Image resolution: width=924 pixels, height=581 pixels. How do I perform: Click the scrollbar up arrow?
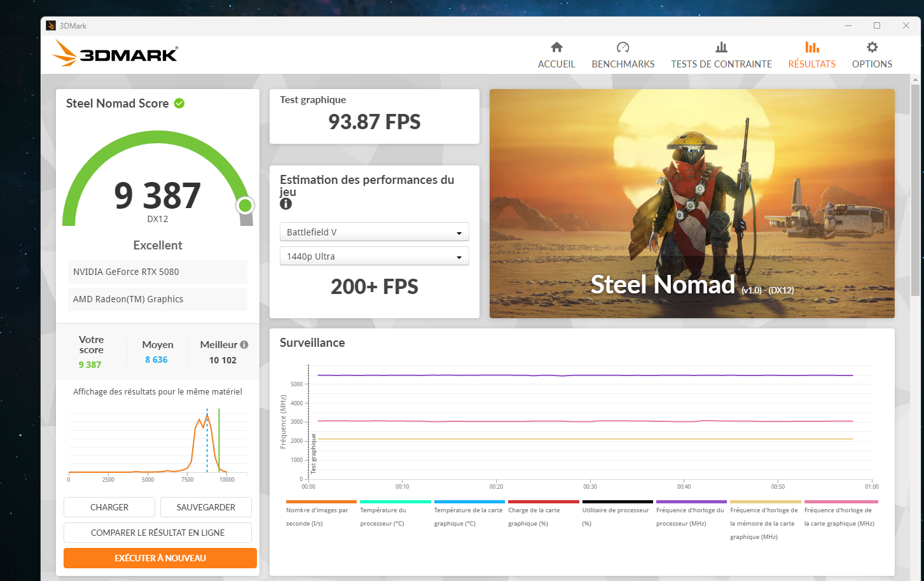tap(915, 80)
